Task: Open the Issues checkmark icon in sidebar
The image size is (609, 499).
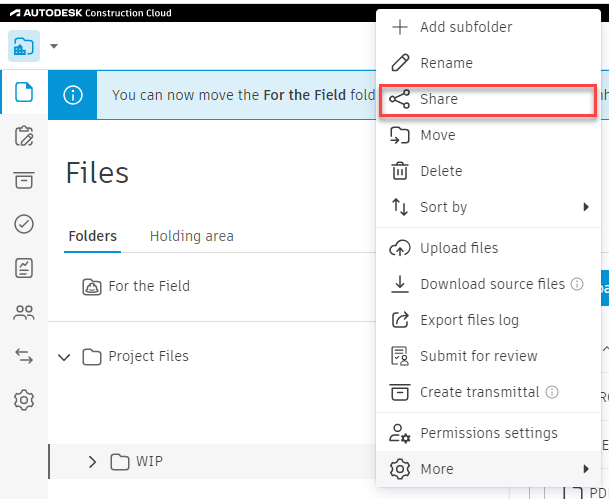Action: pyautogui.click(x=24, y=224)
